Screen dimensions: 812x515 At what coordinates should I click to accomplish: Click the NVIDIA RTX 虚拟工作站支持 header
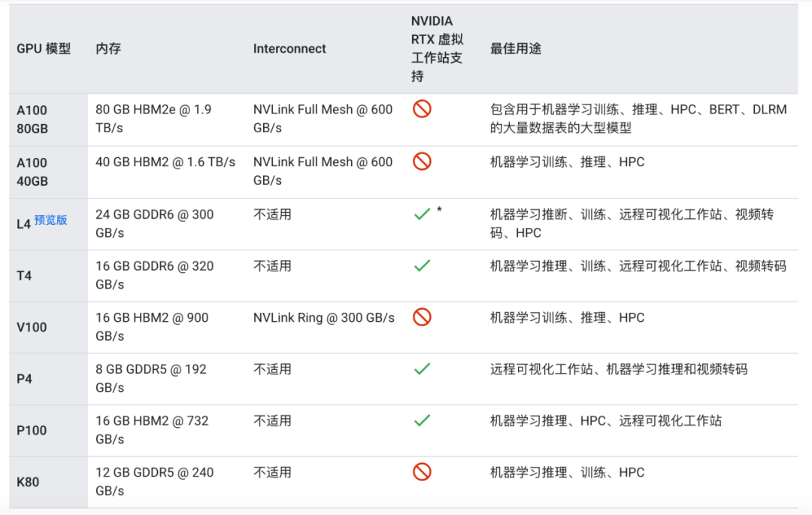pyautogui.click(x=437, y=49)
